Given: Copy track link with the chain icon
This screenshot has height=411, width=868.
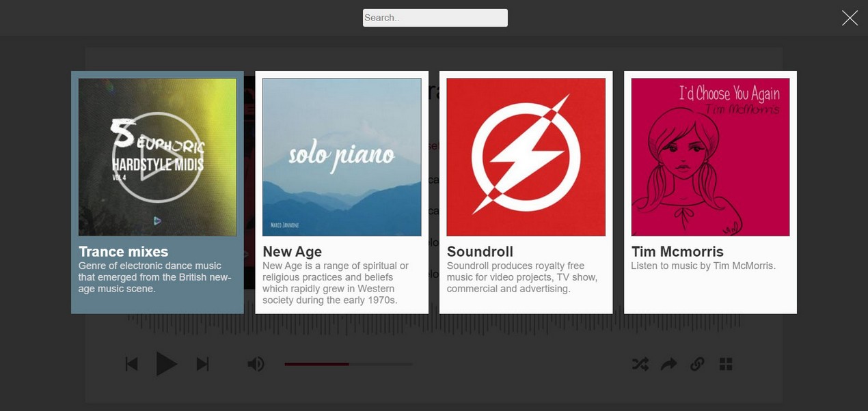Looking at the screenshot, I should (697, 364).
